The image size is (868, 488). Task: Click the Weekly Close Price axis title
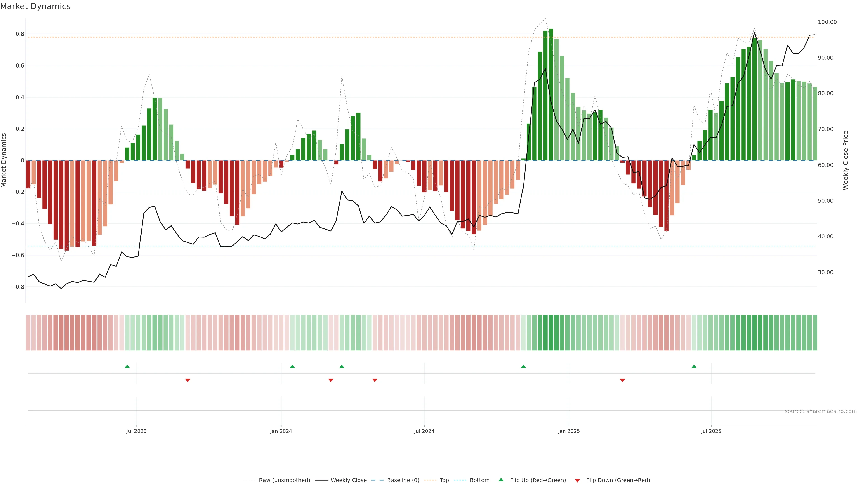tap(846, 160)
